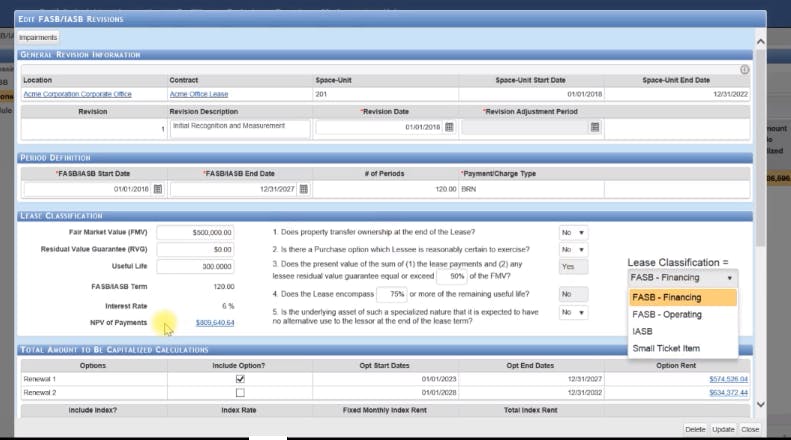Screen dimensions: 791x440
Task: Open the Purchase option question dropdown
Action: click(573, 249)
